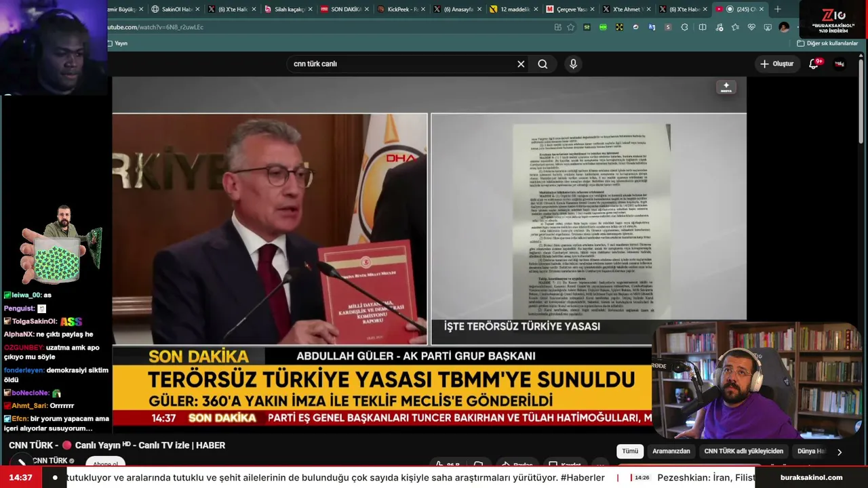Image resolution: width=868 pixels, height=488 pixels.
Task: Click chat username 'fonderleyen'
Action: 24,370
